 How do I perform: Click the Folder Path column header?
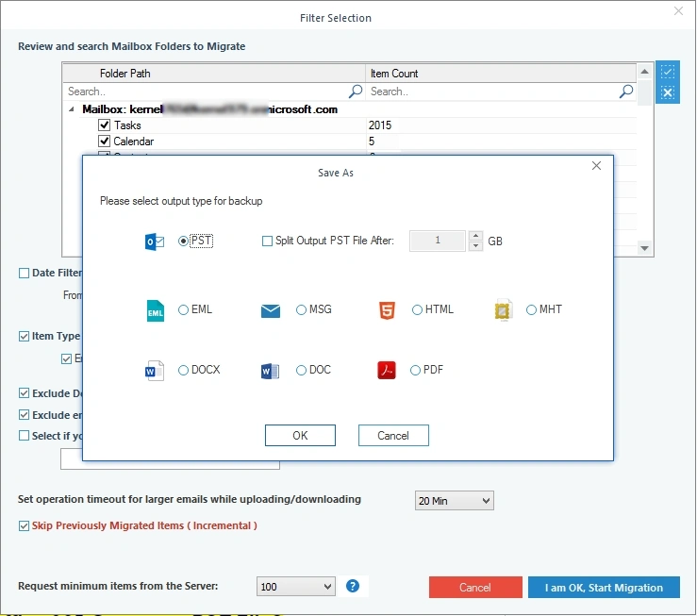(x=214, y=74)
